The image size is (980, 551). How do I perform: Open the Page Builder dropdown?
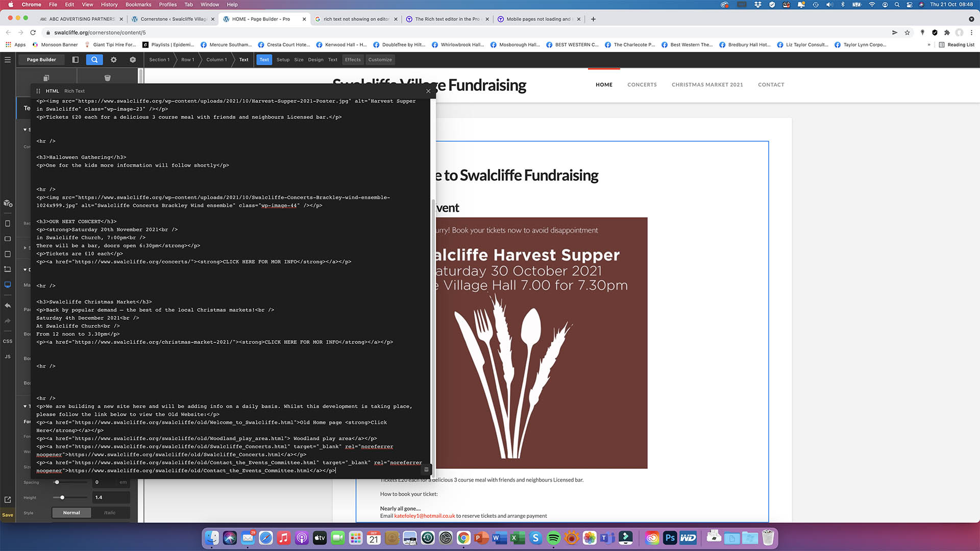coord(41,60)
